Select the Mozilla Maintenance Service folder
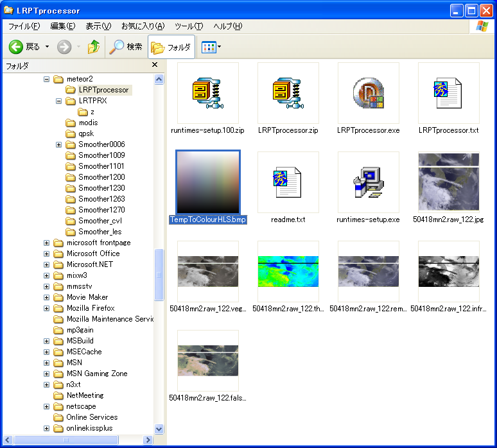 point(110,319)
